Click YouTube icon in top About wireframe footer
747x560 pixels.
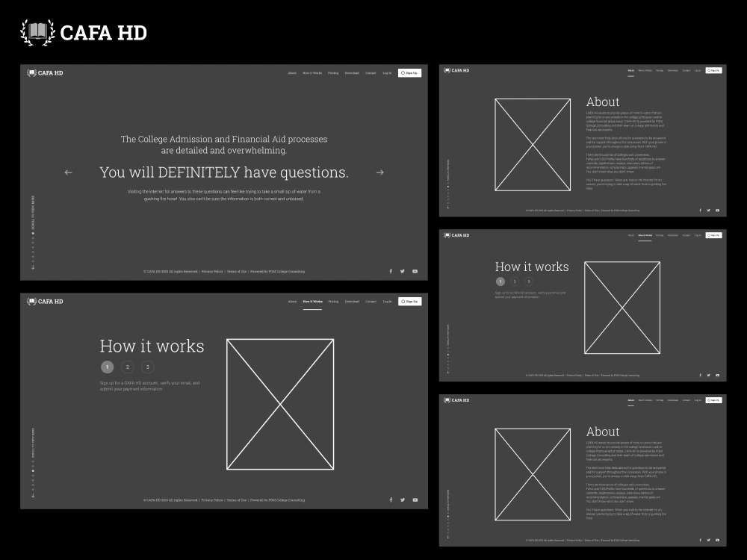tap(717, 211)
